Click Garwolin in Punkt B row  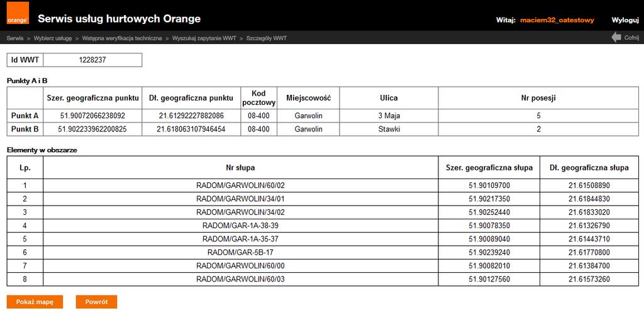pos(308,129)
